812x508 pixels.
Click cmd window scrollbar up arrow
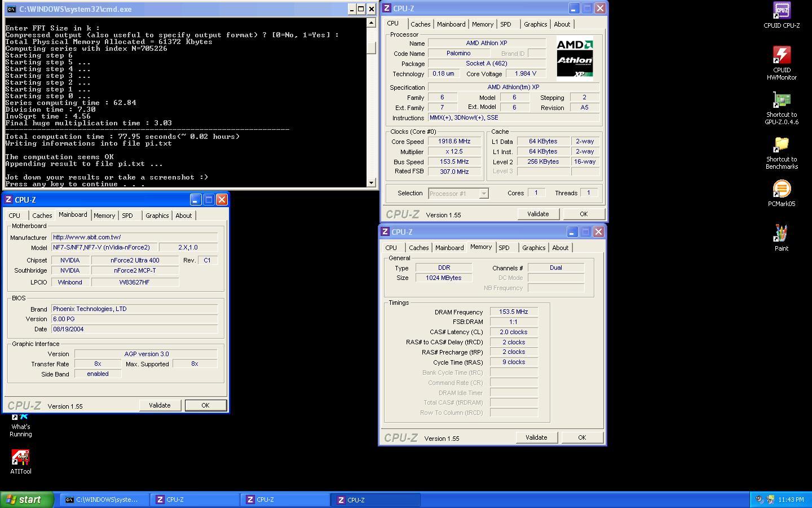pos(371,23)
